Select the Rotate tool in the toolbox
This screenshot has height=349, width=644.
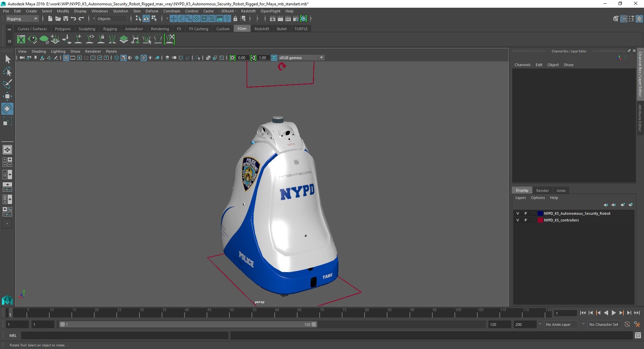[7, 109]
